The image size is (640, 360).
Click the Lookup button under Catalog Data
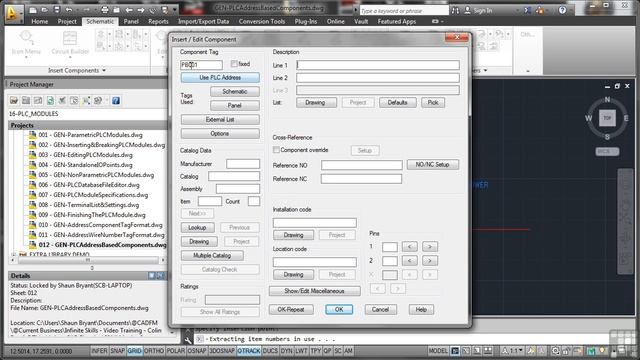tap(197, 227)
